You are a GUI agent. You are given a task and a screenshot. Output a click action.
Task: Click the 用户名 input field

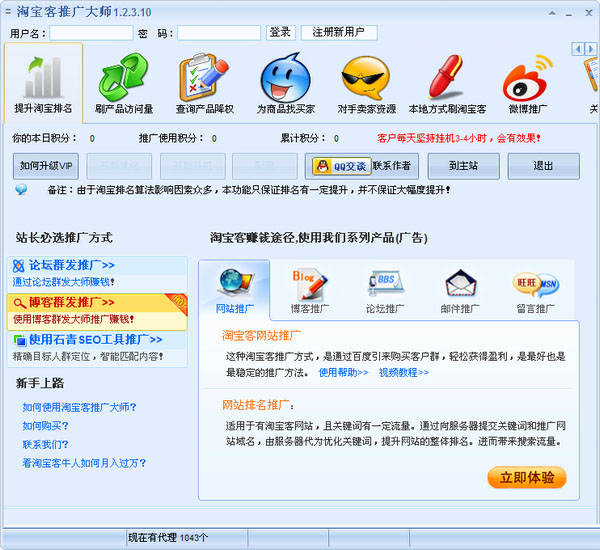(91, 33)
